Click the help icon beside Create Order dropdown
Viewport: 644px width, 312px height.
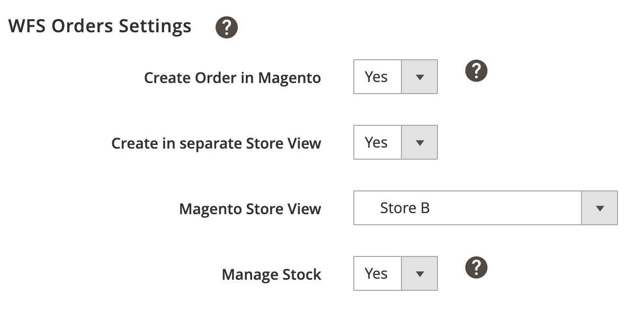pyautogui.click(x=476, y=70)
